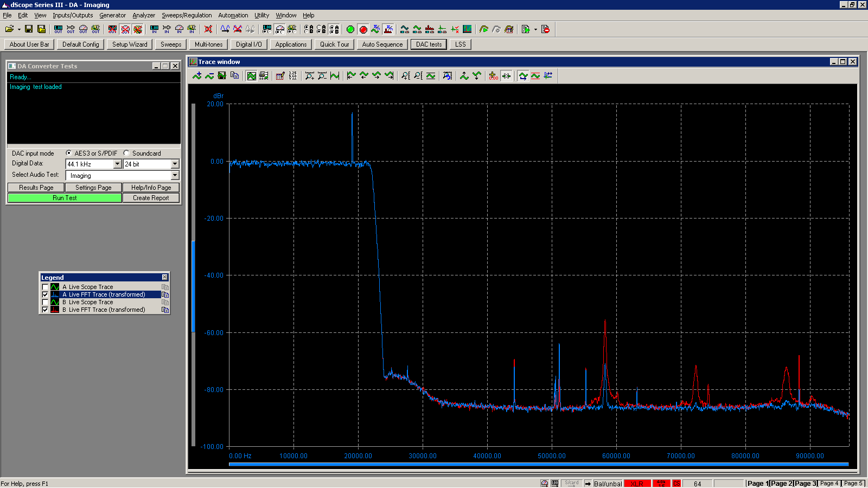
Task: Expand dropdown arrow next to open folder icon
Action: coord(19,29)
